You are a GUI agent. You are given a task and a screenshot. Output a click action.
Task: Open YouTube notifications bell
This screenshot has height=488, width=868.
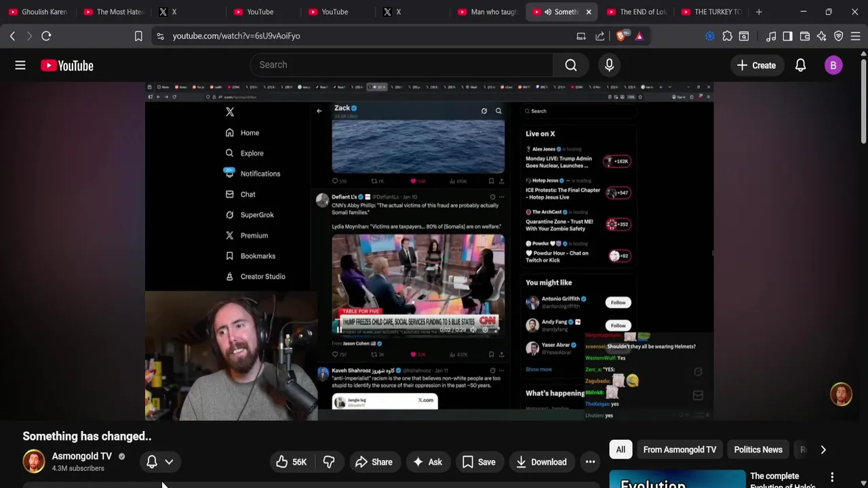pyautogui.click(x=800, y=65)
